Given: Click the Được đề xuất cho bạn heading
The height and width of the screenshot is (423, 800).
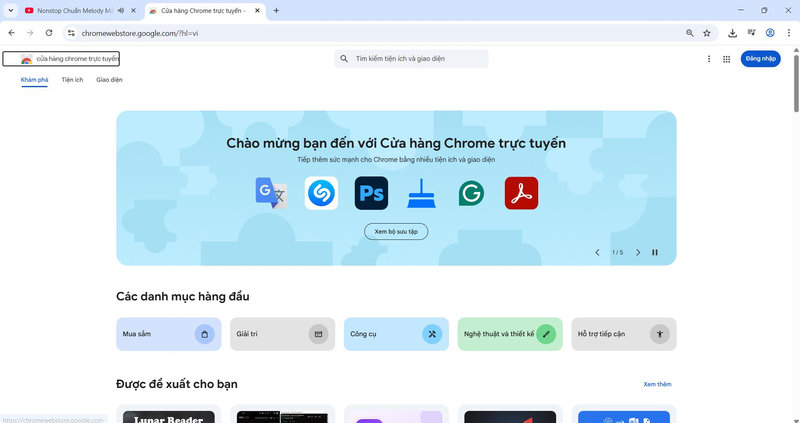Looking at the screenshot, I should click(x=177, y=384).
